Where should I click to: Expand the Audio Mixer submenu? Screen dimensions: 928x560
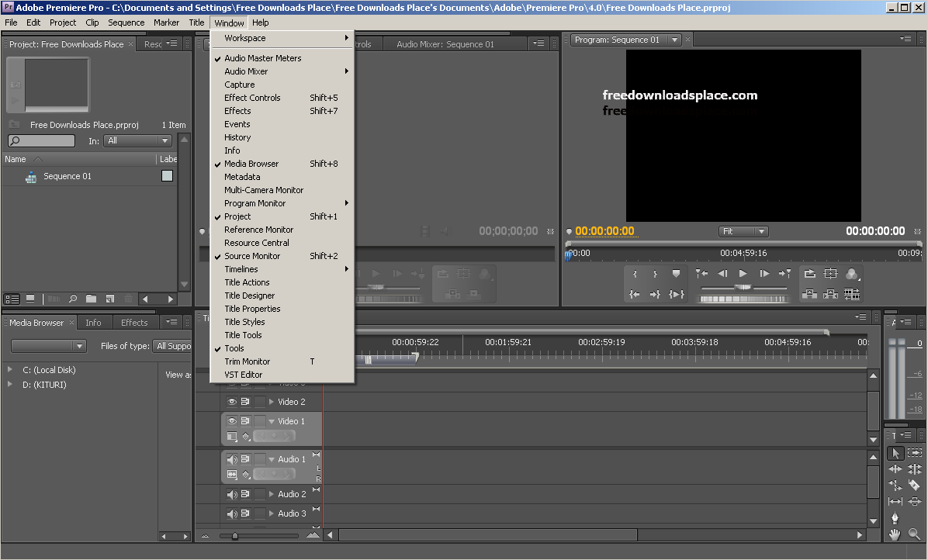coord(283,71)
